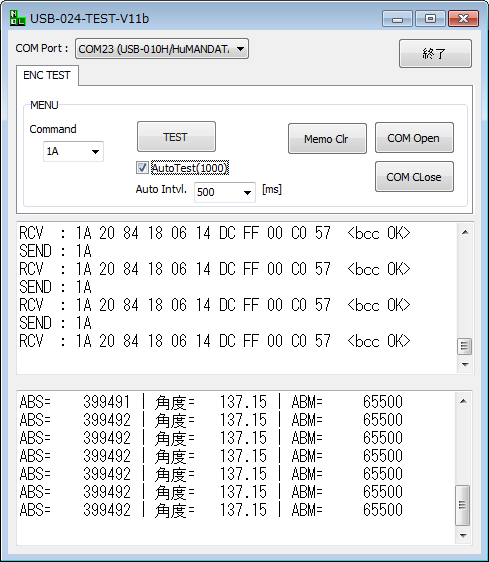Image resolution: width=489 pixels, height=562 pixels.
Task: Click the ABS list scroll down arrow
Action: [x=463, y=535]
